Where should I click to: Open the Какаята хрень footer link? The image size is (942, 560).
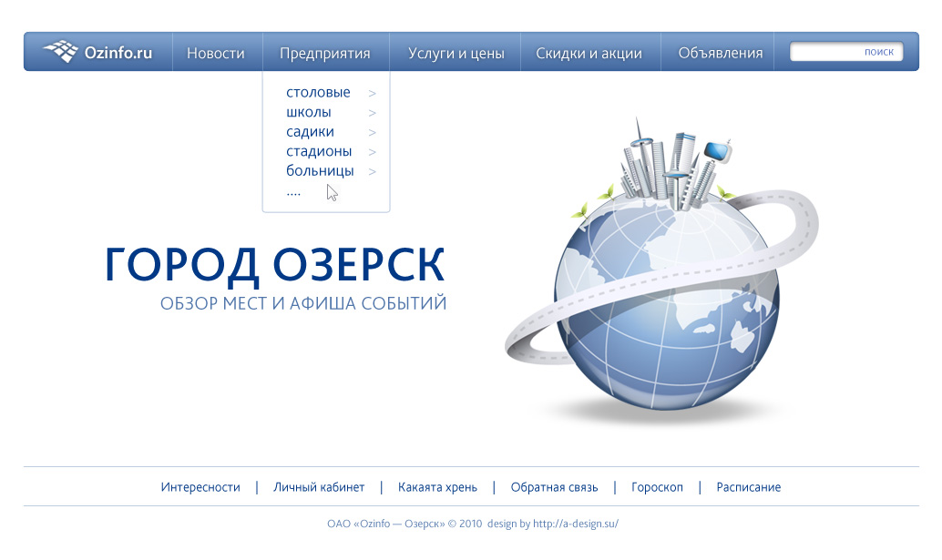437,487
